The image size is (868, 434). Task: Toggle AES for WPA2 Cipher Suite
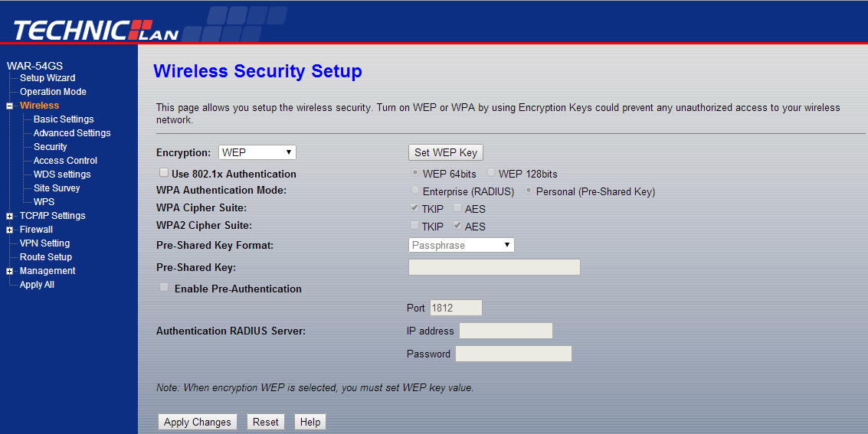coord(457,226)
